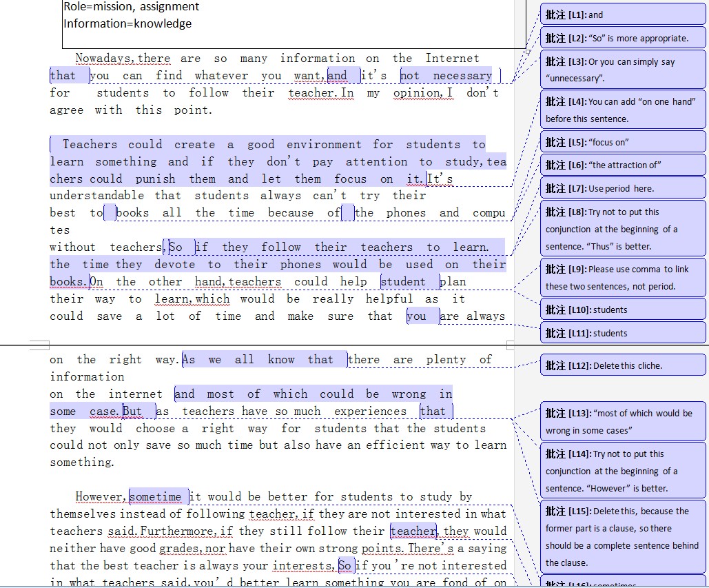
Task: Click text box line "Role=mission, assignment"
Action: point(131,6)
